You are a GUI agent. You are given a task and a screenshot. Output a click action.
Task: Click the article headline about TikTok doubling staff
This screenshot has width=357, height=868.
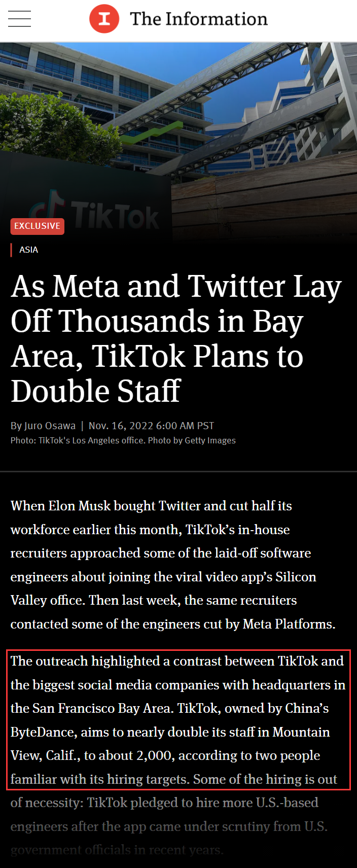pyautogui.click(x=176, y=338)
